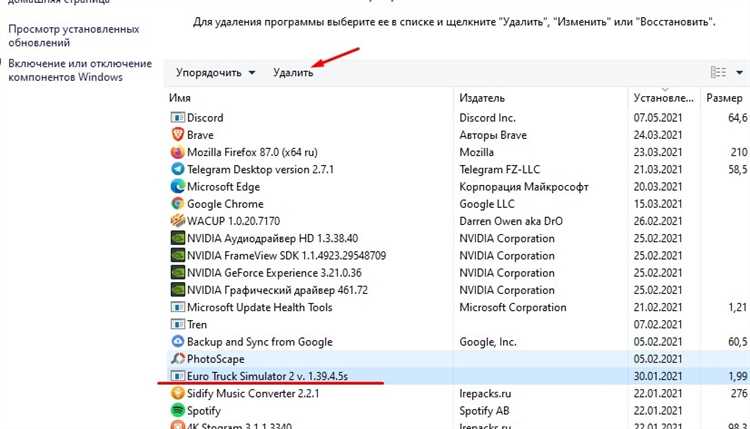The height and width of the screenshot is (429, 750).
Task: Select the Microsoft Edge program name
Action: coord(223,187)
